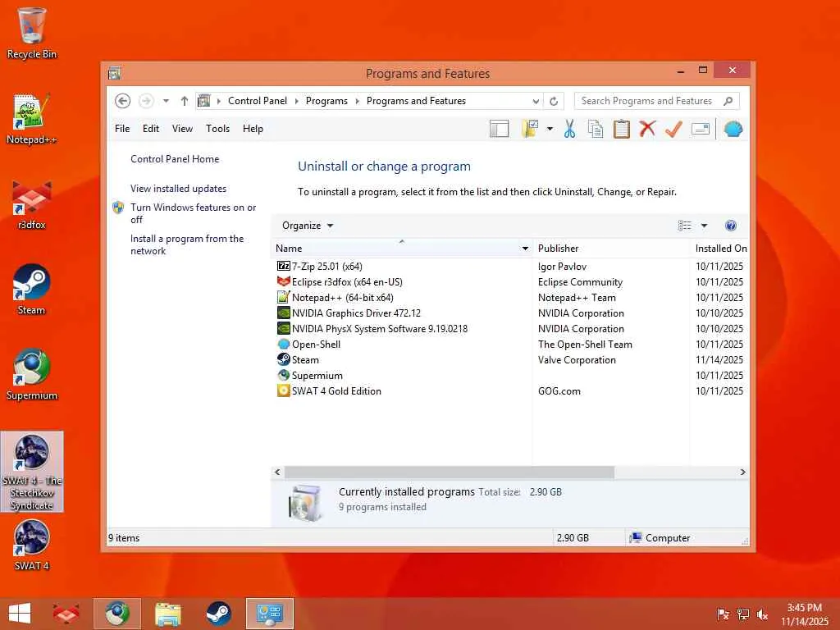Image resolution: width=840 pixels, height=630 pixels.
Task: Click the r3dfox desktop shortcut
Action: (x=32, y=205)
